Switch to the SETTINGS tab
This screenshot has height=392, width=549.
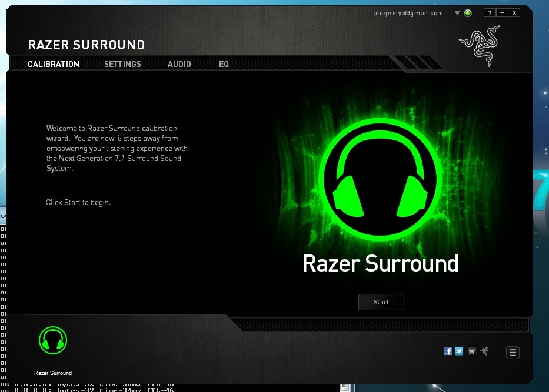[122, 64]
